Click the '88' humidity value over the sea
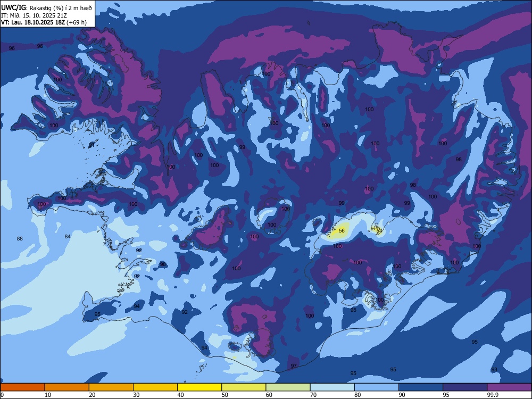The width and height of the screenshot is (532, 399). pyautogui.click(x=20, y=239)
